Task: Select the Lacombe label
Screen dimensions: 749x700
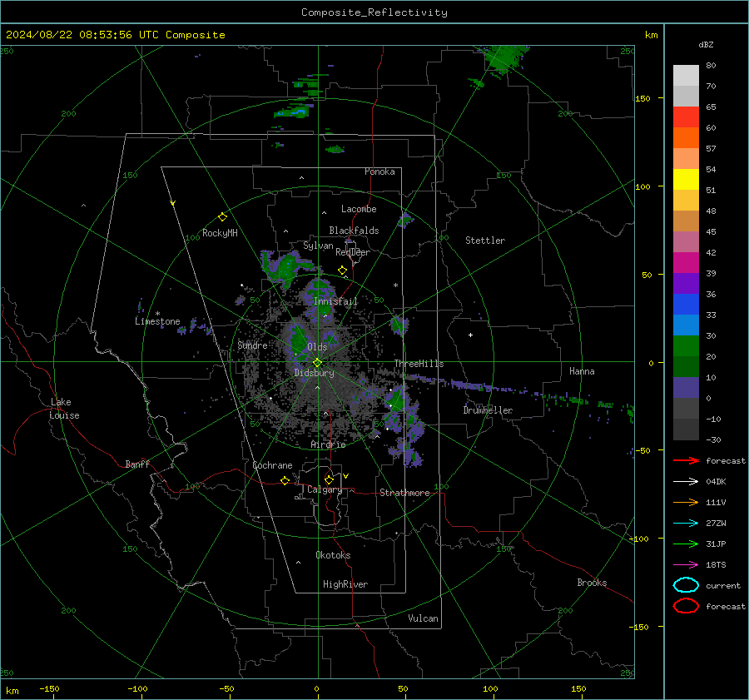Action: 359,209
